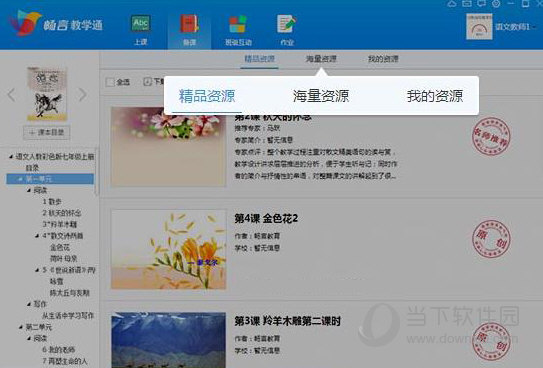Open the flower thumbnail of 秋天的怀念 resource

click(168, 147)
